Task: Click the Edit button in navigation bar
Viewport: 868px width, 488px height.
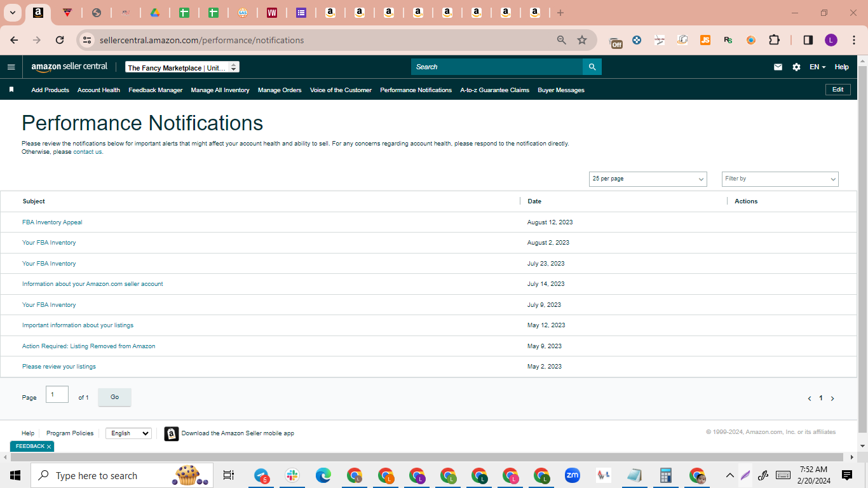Action: 838,90
